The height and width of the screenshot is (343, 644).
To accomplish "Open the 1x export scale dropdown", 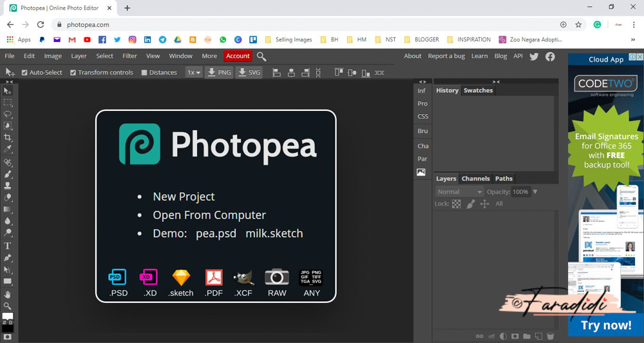I will (x=194, y=73).
